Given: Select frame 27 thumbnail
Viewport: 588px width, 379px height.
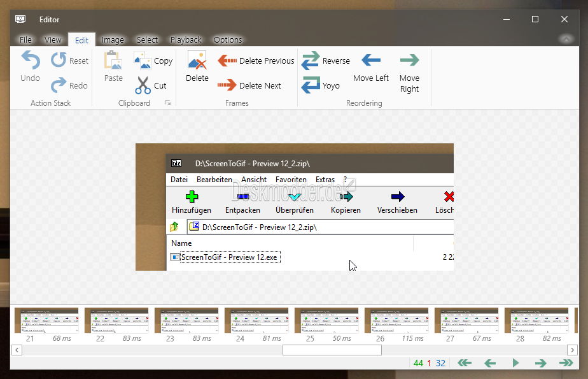Looking at the screenshot, I should tap(466, 320).
